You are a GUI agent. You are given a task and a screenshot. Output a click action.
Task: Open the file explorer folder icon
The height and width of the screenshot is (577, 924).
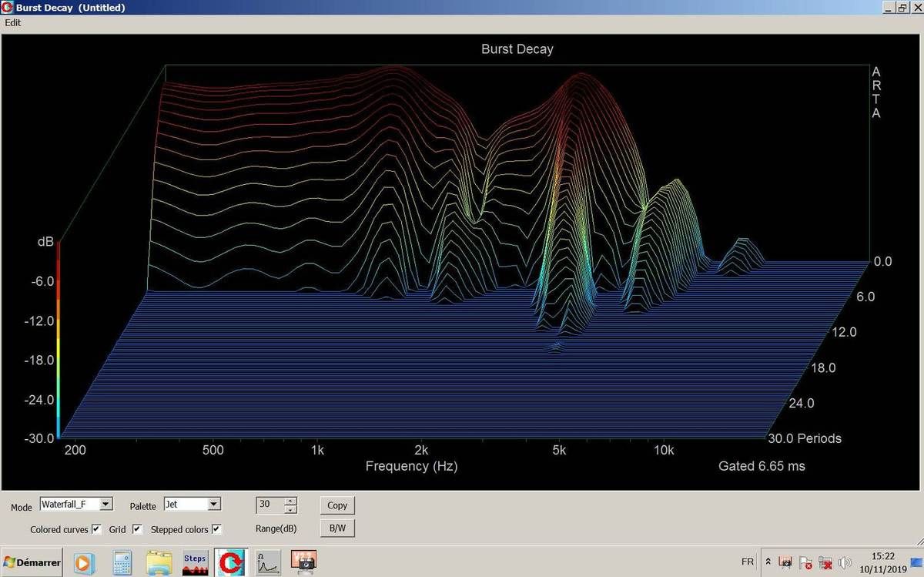159,562
